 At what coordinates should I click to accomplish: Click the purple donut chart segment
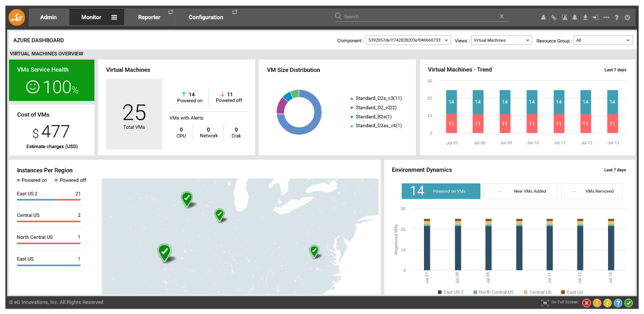[x=281, y=106]
